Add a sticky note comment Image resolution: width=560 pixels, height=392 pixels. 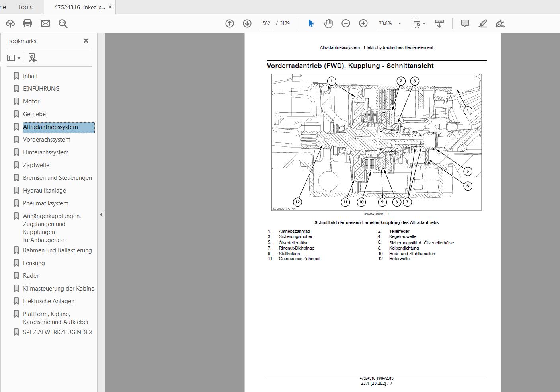pos(464,23)
